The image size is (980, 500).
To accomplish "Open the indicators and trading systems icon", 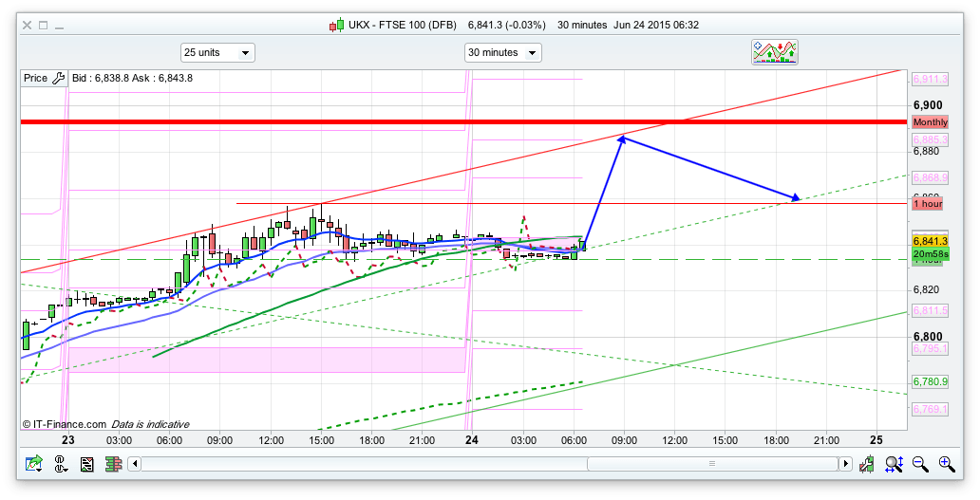I will tap(775, 52).
